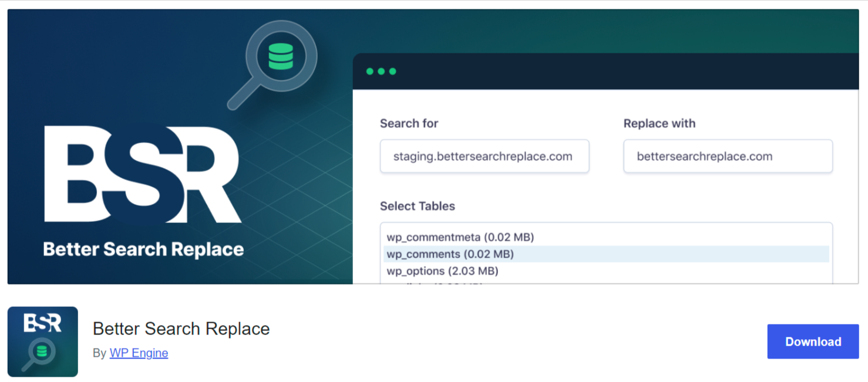The width and height of the screenshot is (868, 382).
Task: Click the Search for label
Action: tap(409, 124)
